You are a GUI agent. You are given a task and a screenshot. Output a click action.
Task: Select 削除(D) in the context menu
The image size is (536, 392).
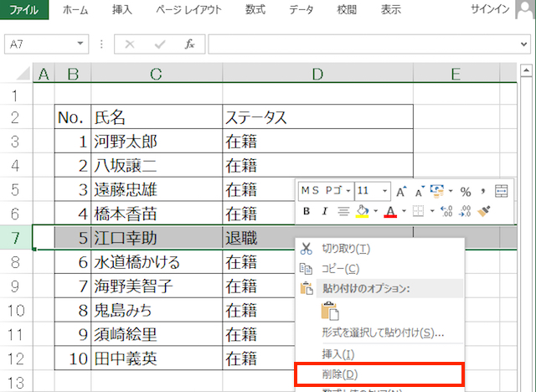tap(340, 374)
